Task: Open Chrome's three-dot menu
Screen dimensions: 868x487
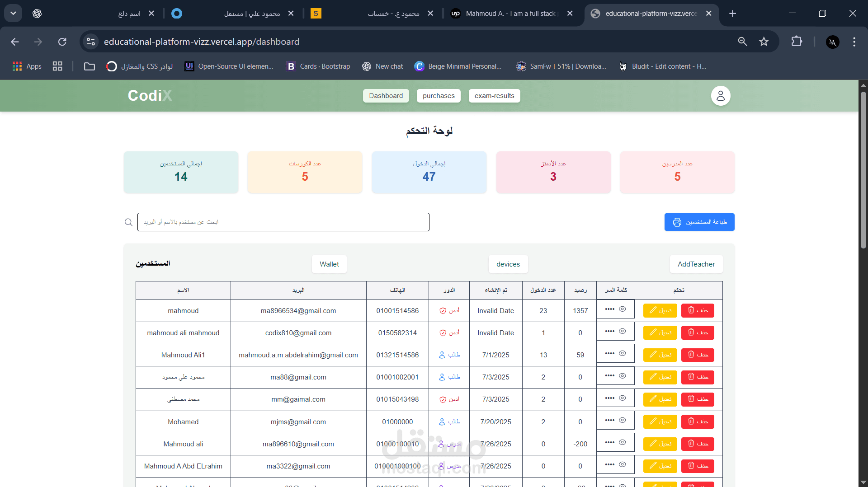Action: tap(854, 42)
